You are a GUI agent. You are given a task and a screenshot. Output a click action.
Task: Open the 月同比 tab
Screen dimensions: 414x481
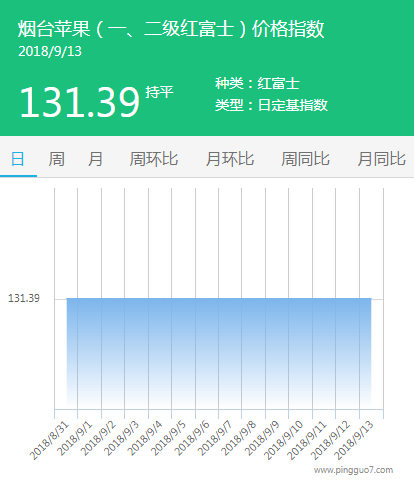tap(381, 159)
